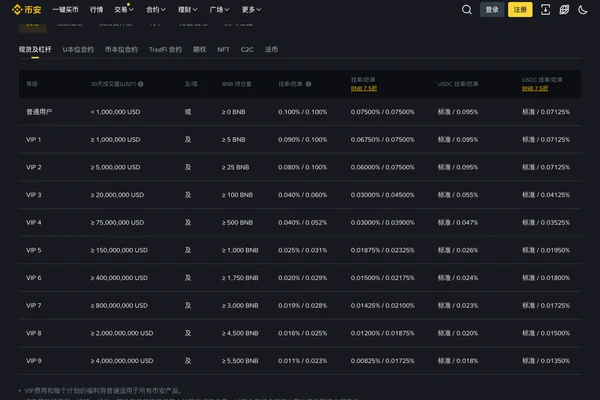Click '0.01875% / 0.02325%' discounted fee cell

pos(383,250)
